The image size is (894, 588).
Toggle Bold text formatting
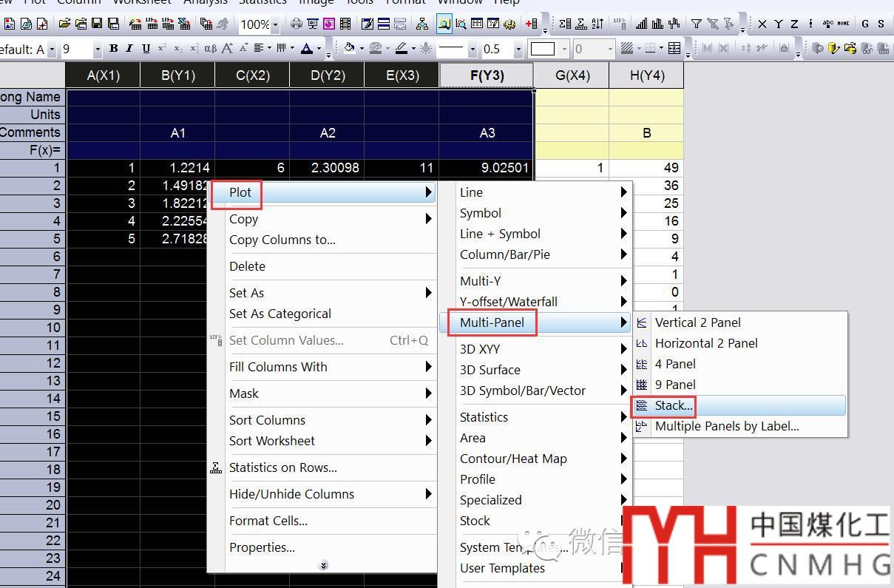pyautogui.click(x=113, y=49)
